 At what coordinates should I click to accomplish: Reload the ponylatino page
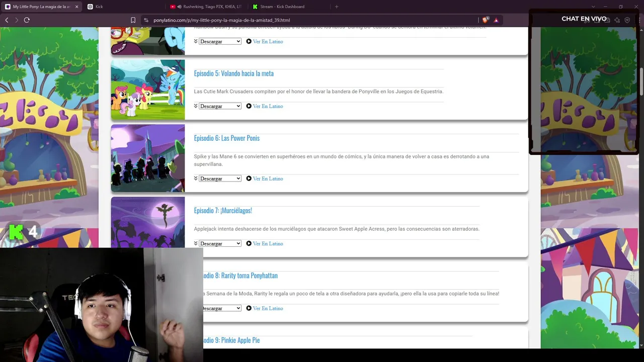point(27,20)
